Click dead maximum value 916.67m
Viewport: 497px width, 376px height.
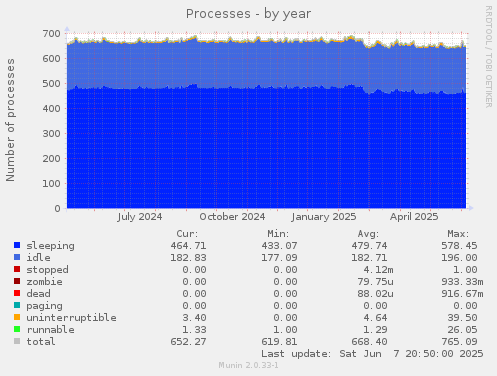point(462,294)
